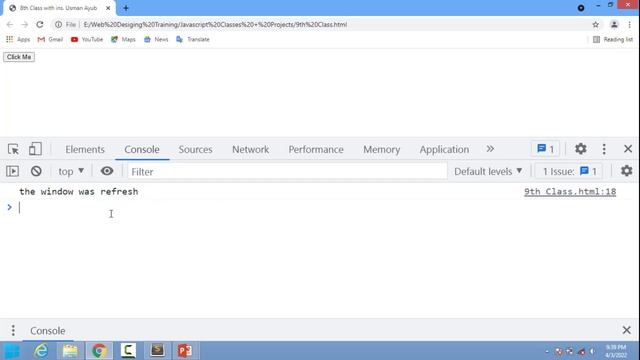This screenshot has width=640, height=360.
Task: Open the issues counter badge in DevTools tab bar
Action: pyautogui.click(x=545, y=149)
